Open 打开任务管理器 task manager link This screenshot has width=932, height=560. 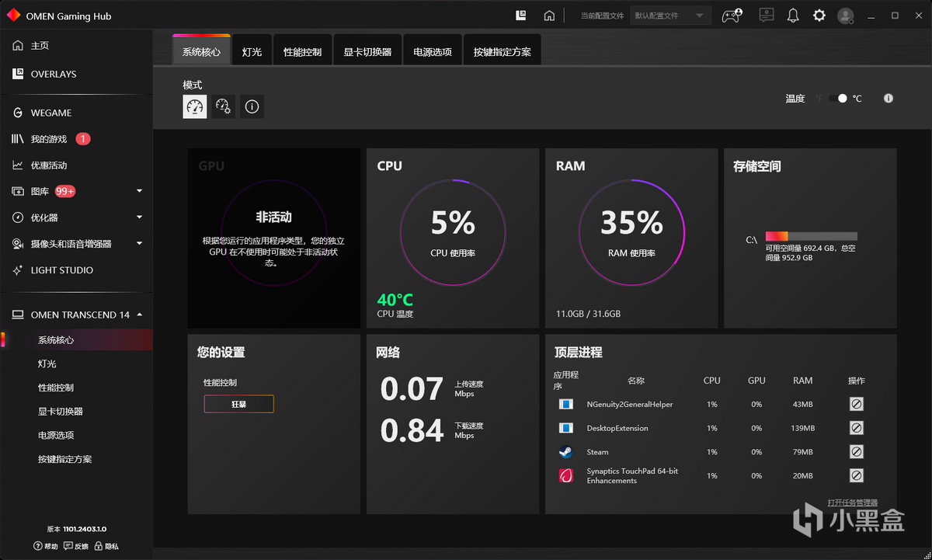pos(852,503)
